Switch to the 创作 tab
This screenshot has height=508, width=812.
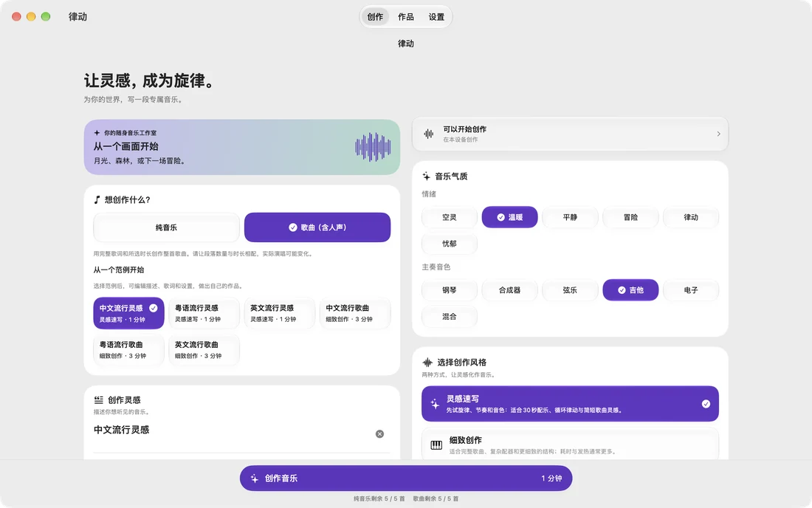click(x=375, y=17)
